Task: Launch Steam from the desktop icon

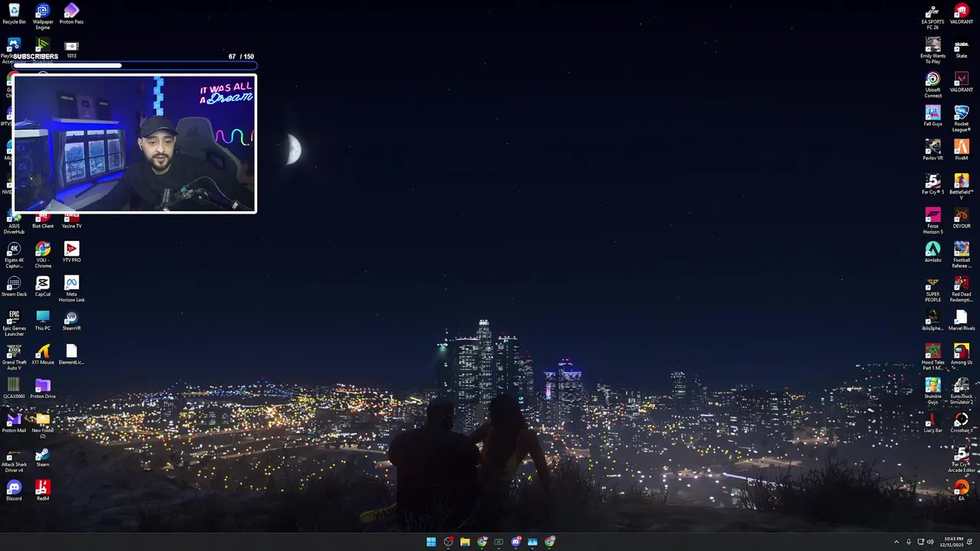Action: [43, 458]
